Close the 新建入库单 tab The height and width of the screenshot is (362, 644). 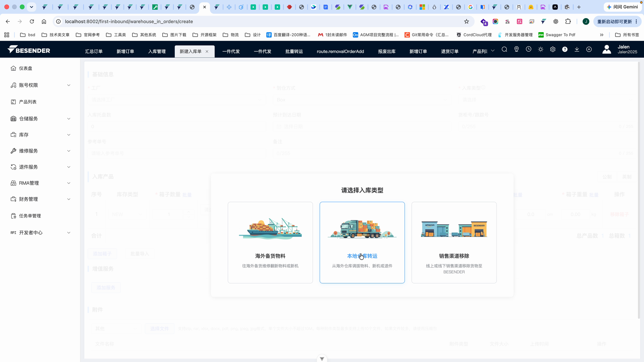point(207,51)
